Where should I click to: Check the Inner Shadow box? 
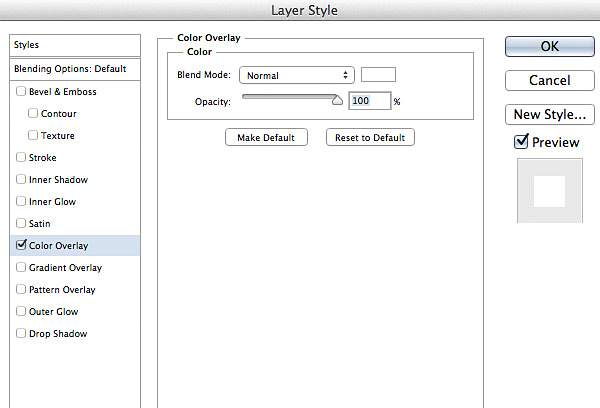[22, 180]
